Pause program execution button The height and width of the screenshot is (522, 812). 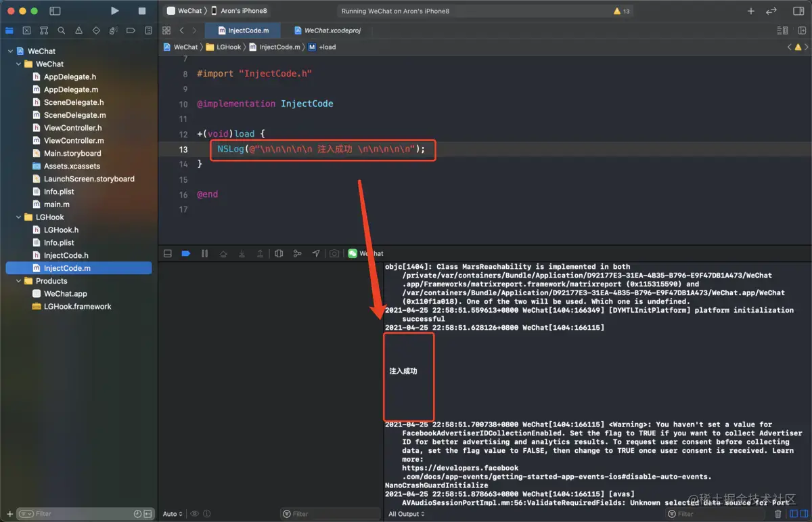point(204,253)
